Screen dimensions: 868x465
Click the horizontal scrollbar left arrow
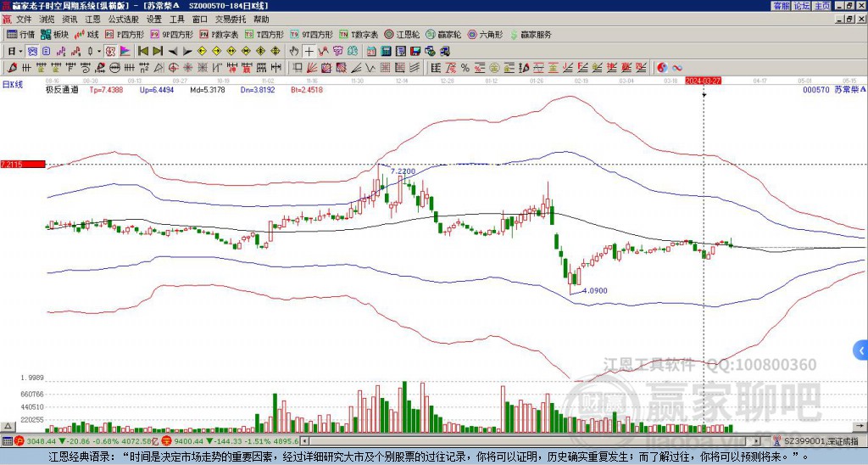305,441
